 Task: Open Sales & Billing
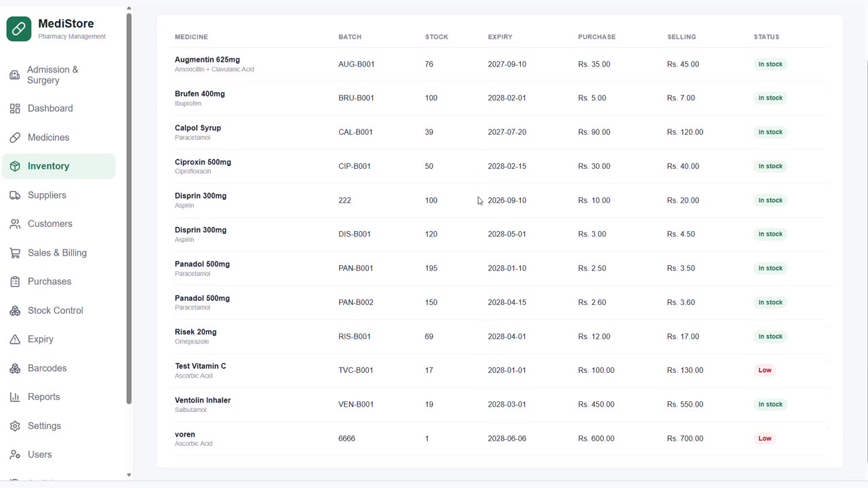(x=59, y=253)
